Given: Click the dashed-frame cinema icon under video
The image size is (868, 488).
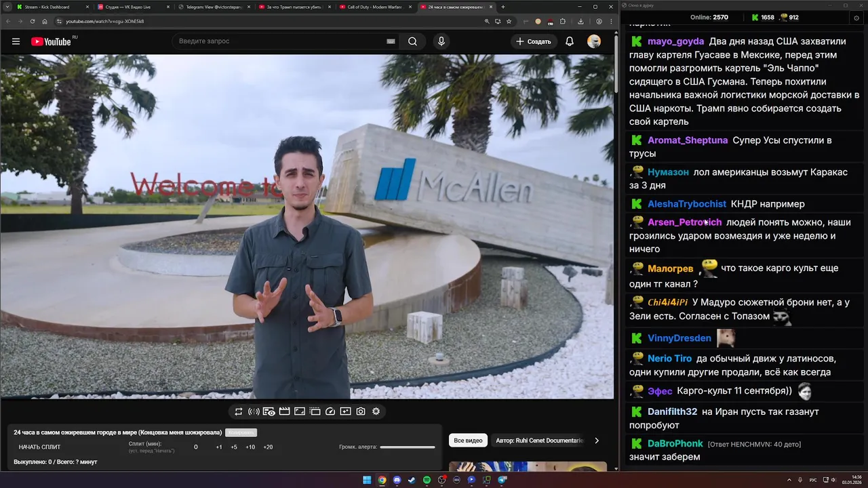Looking at the screenshot, I should (x=315, y=411).
